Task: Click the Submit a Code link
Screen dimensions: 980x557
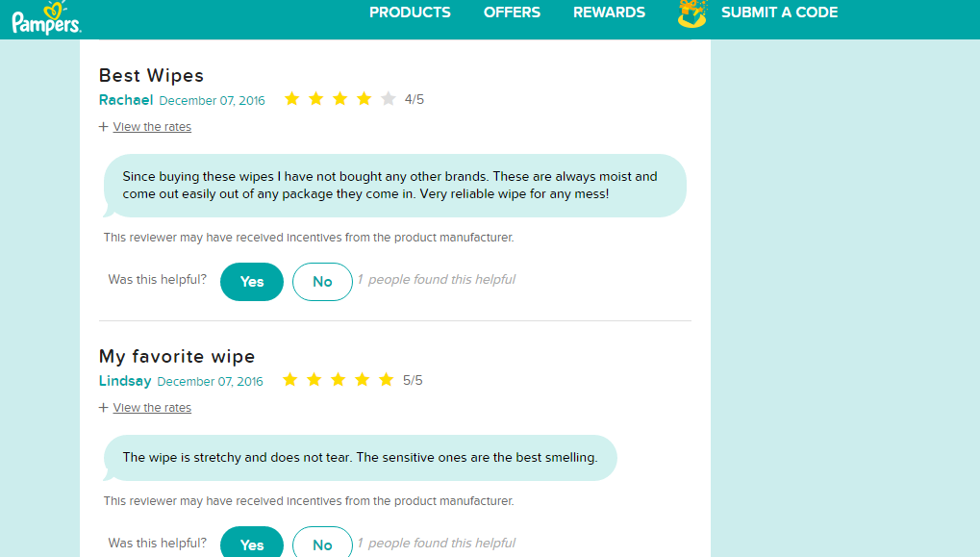Action: click(779, 13)
